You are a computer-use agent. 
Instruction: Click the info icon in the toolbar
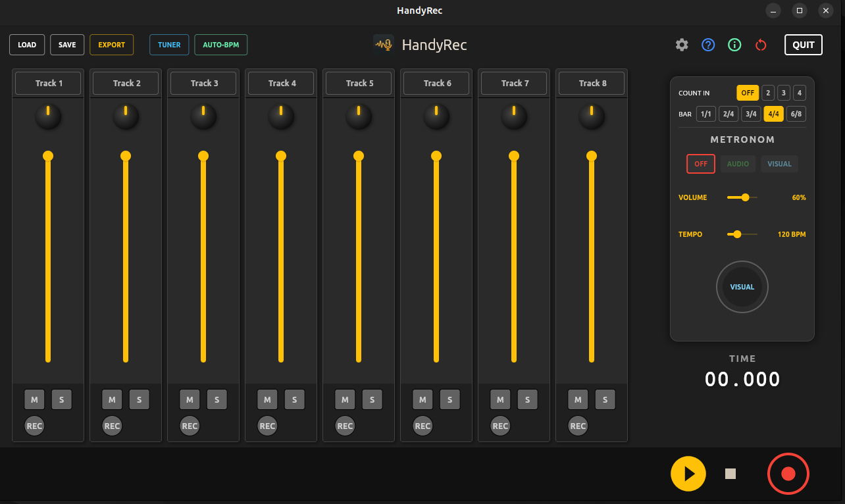pos(734,45)
